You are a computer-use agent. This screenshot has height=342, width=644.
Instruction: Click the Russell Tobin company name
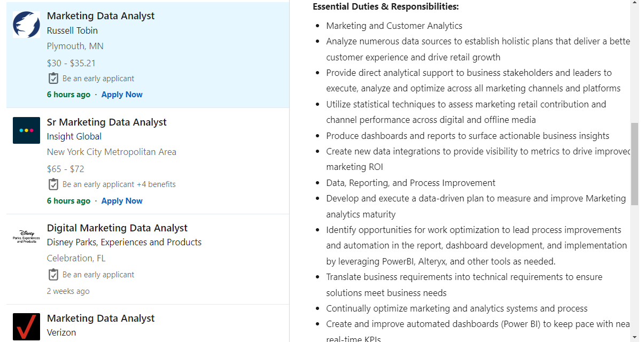point(72,31)
